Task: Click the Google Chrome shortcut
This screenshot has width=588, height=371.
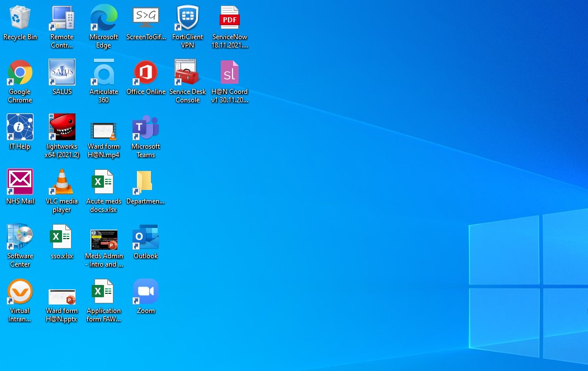Action: pos(20,72)
